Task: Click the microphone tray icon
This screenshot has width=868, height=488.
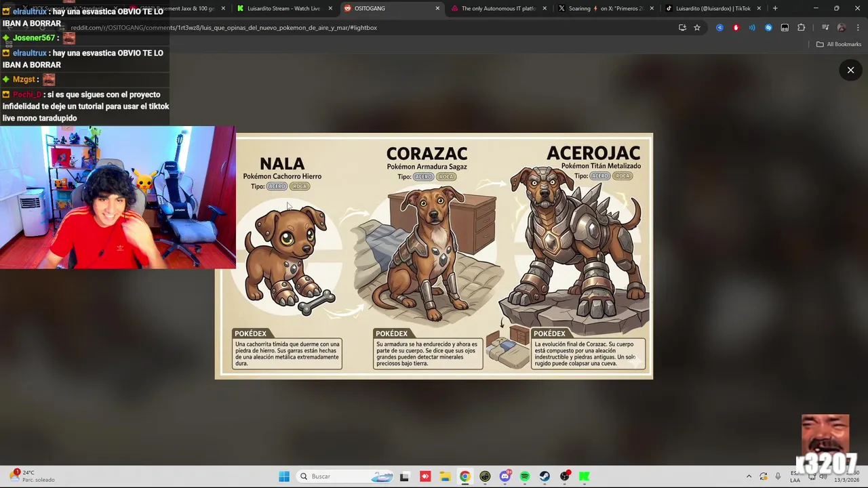Action: point(778,476)
